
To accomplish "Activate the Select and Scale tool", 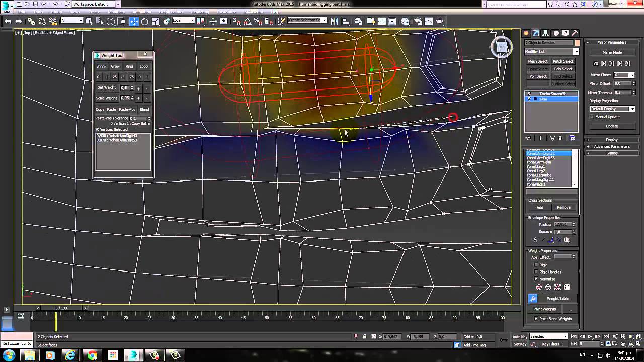I will click(156, 21).
